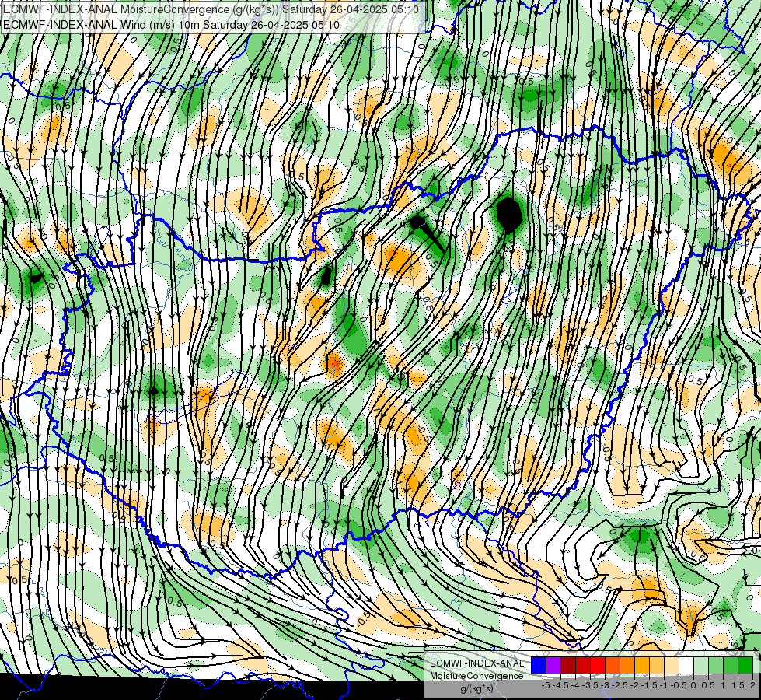Click the orange swatch between -2.5 and -2
Viewport: 761px width, 700px height.
tap(627, 665)
